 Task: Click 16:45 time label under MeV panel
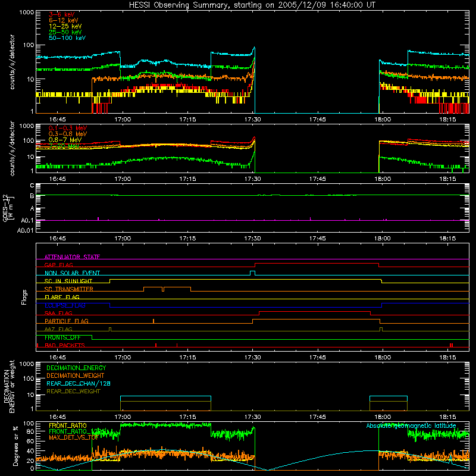point(57,179)
